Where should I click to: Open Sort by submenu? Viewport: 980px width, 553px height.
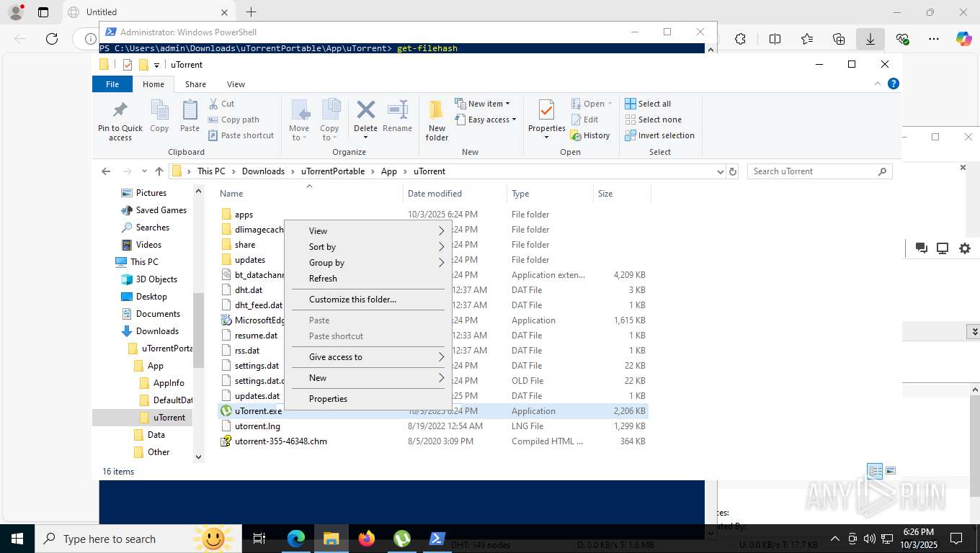pos(368,247)
